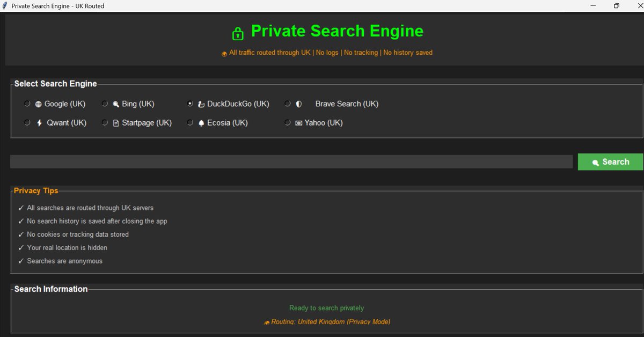The width and height of the screenshot is (644, 337).
Task: Click the 'Search Information' group label
Action: pyautogui.click(x=51, y=289)
